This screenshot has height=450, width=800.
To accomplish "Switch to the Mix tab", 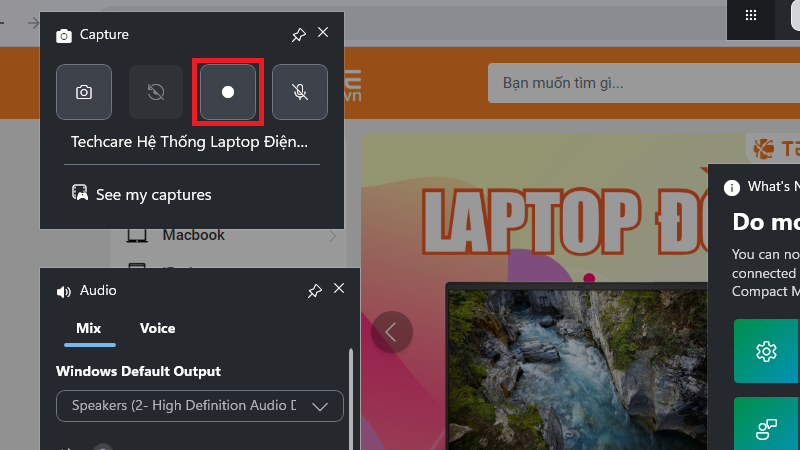I will click(x=89, y=328).
